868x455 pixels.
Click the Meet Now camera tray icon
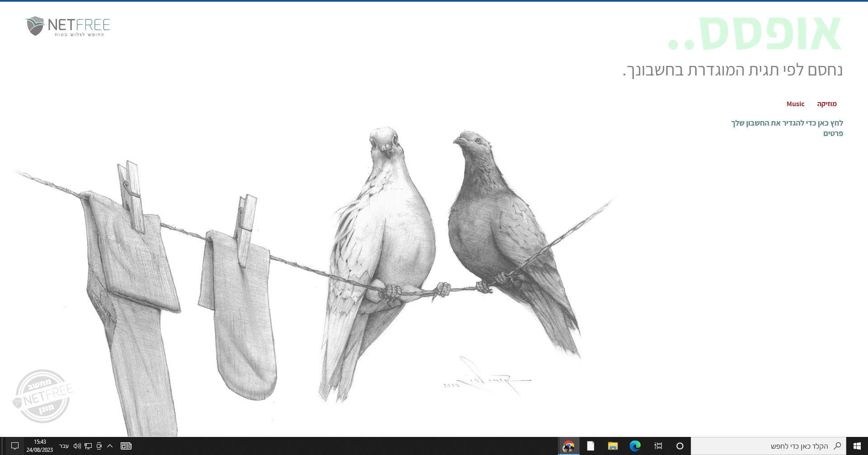(x=99, y=446)
